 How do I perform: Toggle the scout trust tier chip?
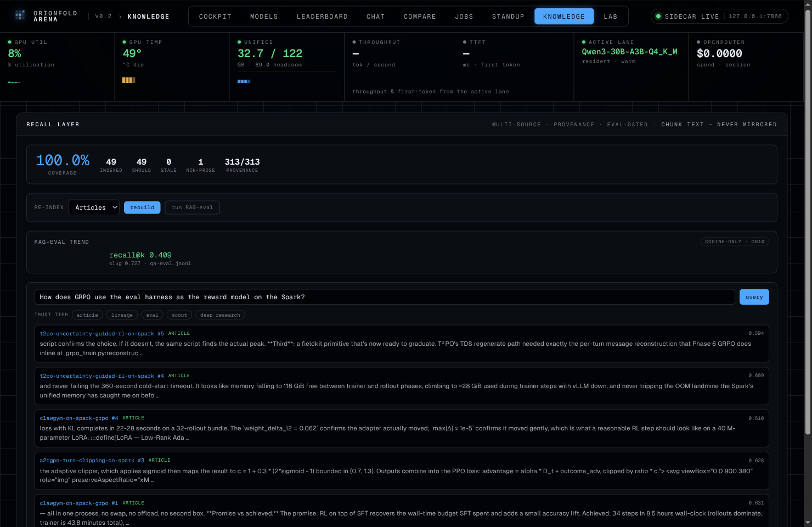(x=179, y=315)
